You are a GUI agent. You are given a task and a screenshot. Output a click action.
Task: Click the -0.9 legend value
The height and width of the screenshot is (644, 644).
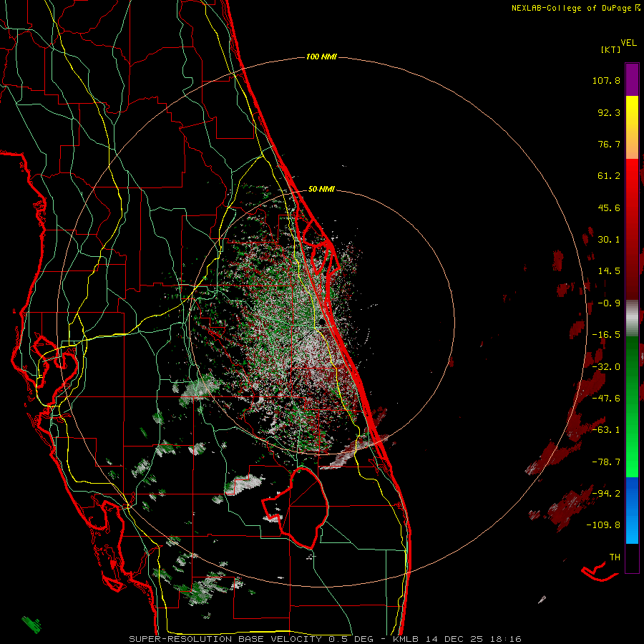[609, 303]
